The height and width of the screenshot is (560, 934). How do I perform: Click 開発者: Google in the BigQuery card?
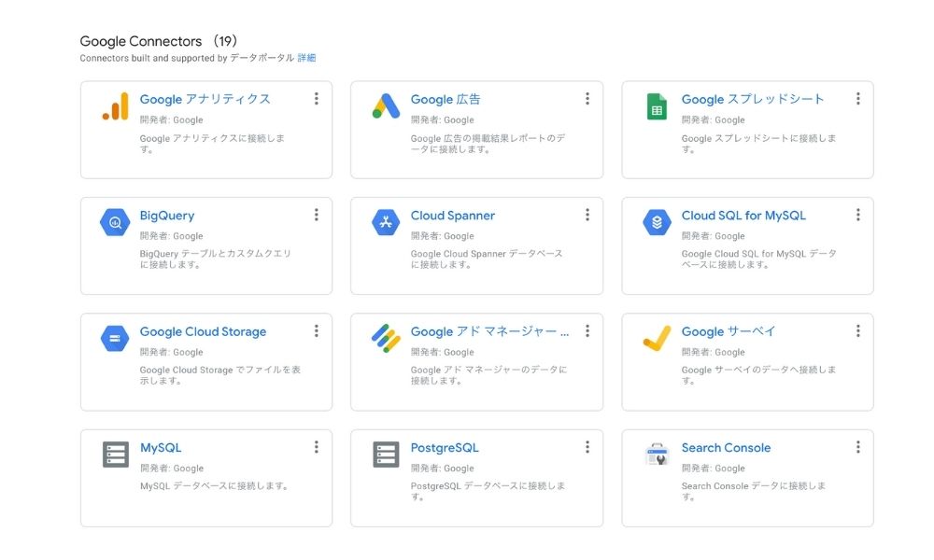[172, 236]
